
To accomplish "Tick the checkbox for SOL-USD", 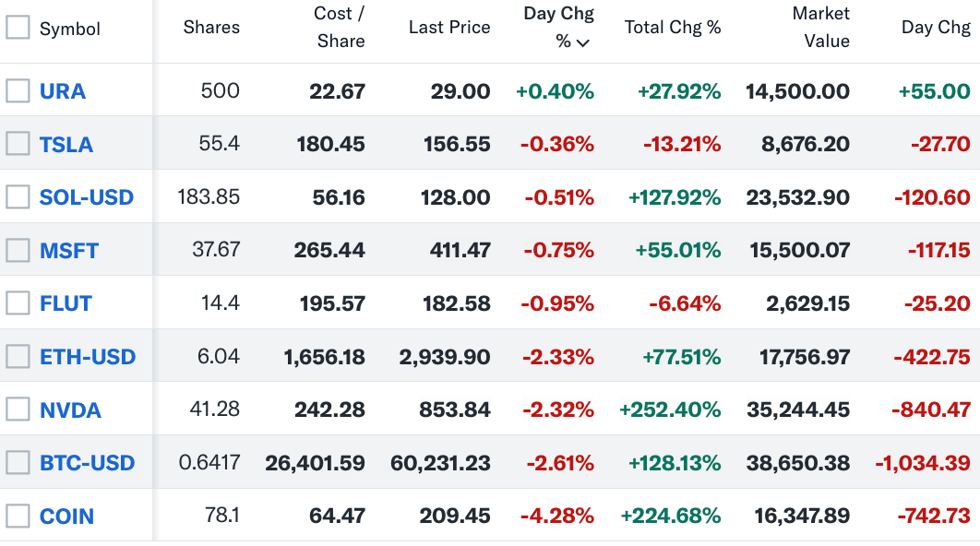I will (18, 196).
